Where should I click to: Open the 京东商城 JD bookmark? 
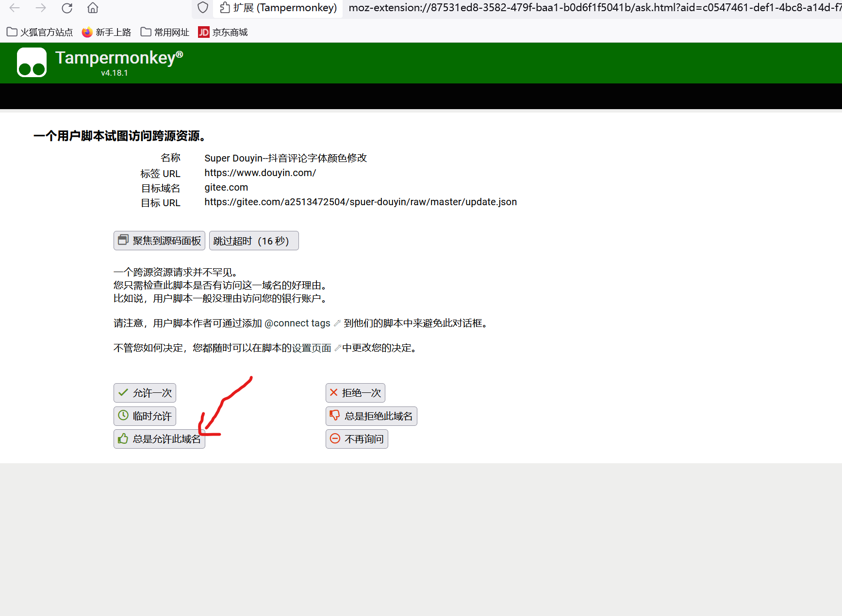[223, 32]
